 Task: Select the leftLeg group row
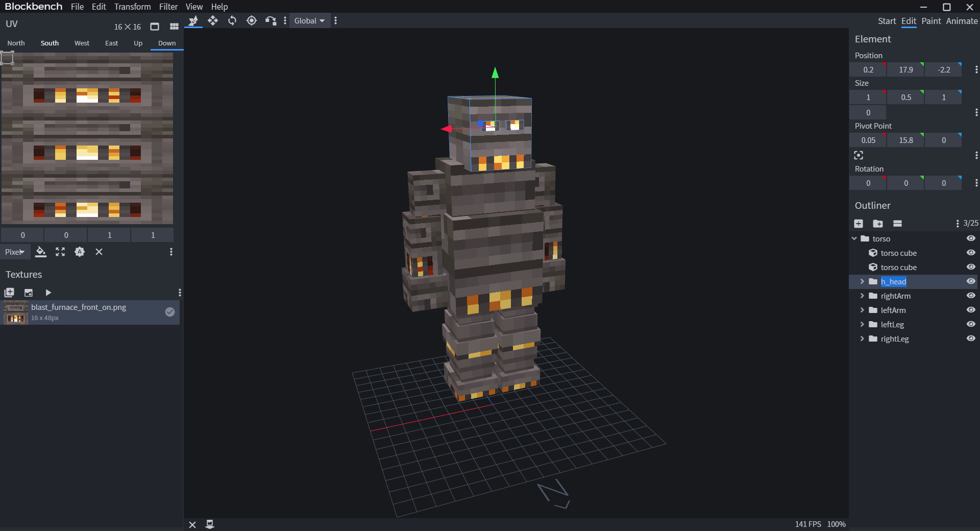(914, 324)
